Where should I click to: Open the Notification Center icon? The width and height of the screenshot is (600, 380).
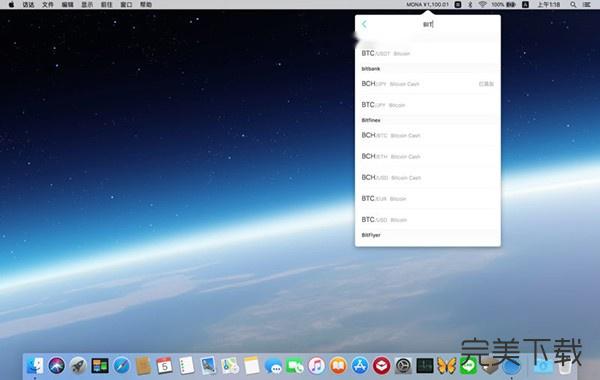587,5
